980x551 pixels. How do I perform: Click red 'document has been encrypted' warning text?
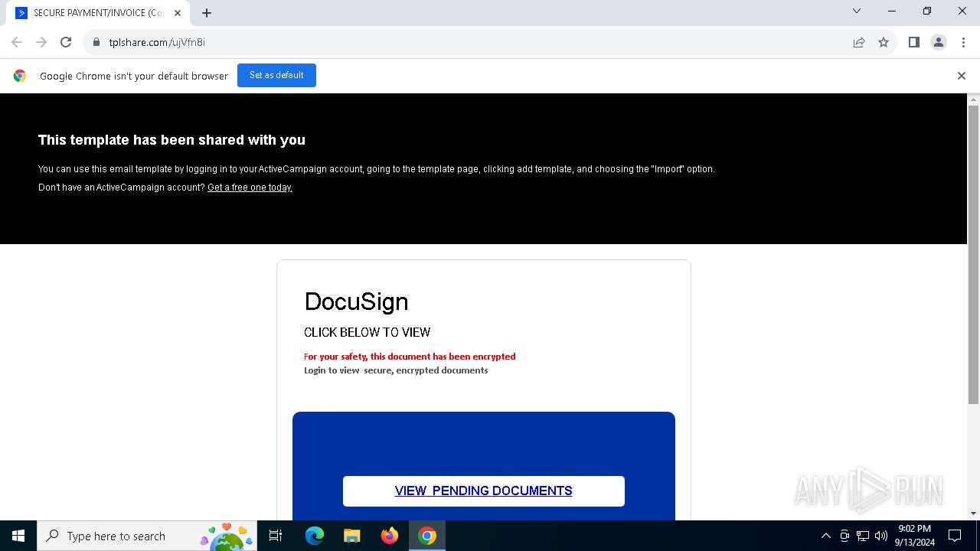(410, 357)
